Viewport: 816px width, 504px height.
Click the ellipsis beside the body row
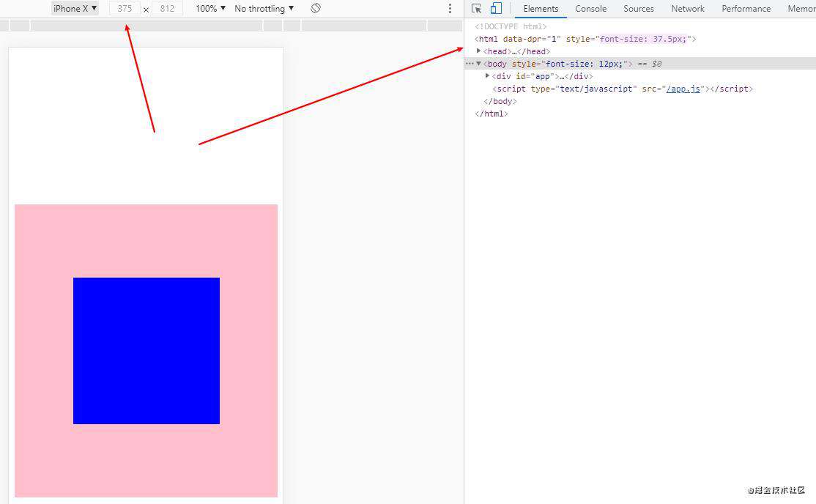[x=470, y=64]
